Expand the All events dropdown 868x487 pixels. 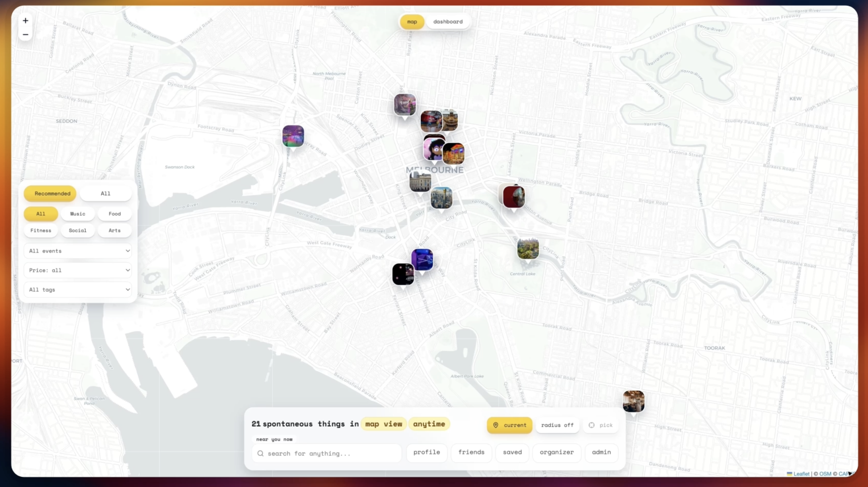(77, 251)
